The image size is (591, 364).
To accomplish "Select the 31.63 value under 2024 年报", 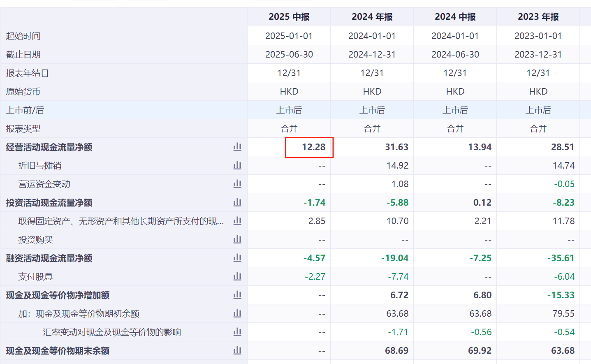I will (x=396, y=147).
